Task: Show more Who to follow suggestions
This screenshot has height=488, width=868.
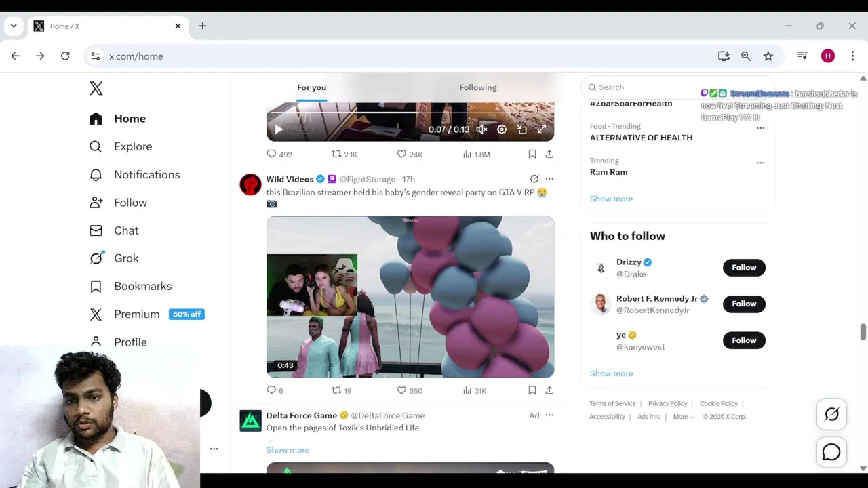Action: point(611,373)
